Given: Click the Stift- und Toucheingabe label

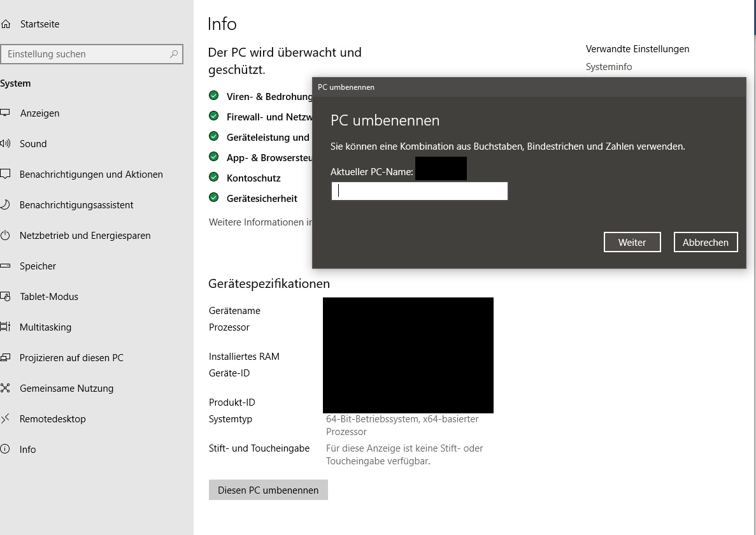Looking at the screenshot, I should pyautogui.click(x=259, y=448).
